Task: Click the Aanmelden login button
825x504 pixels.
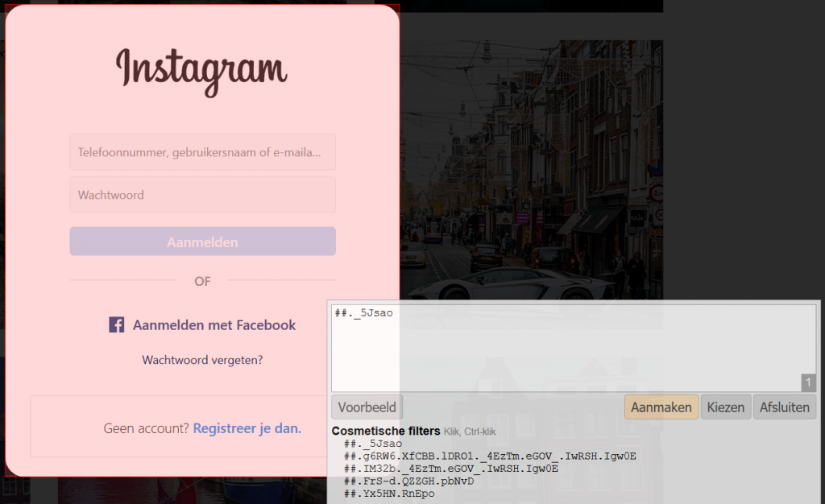Action: pos(202,242)
